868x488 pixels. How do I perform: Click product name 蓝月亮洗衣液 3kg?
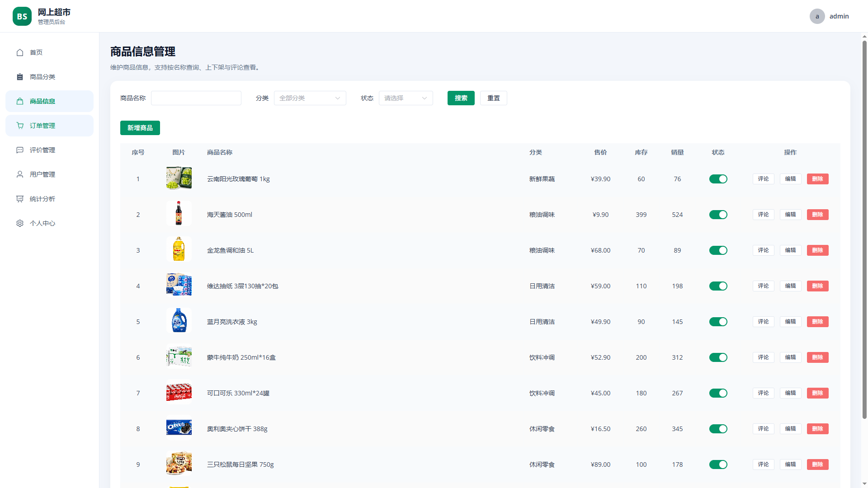(x=232, y=322)
